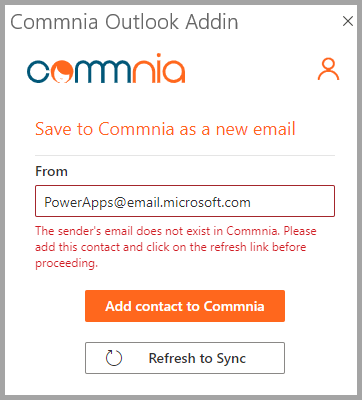Click the red sender's email error message

pyautogui.click(x=176, y=247)
